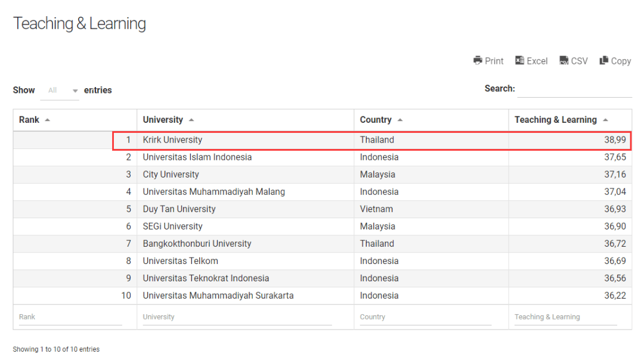Click the Excel export icon
The height and width of the screenshot is (360, 644).
pyautogui.click(x=519, y=60)
